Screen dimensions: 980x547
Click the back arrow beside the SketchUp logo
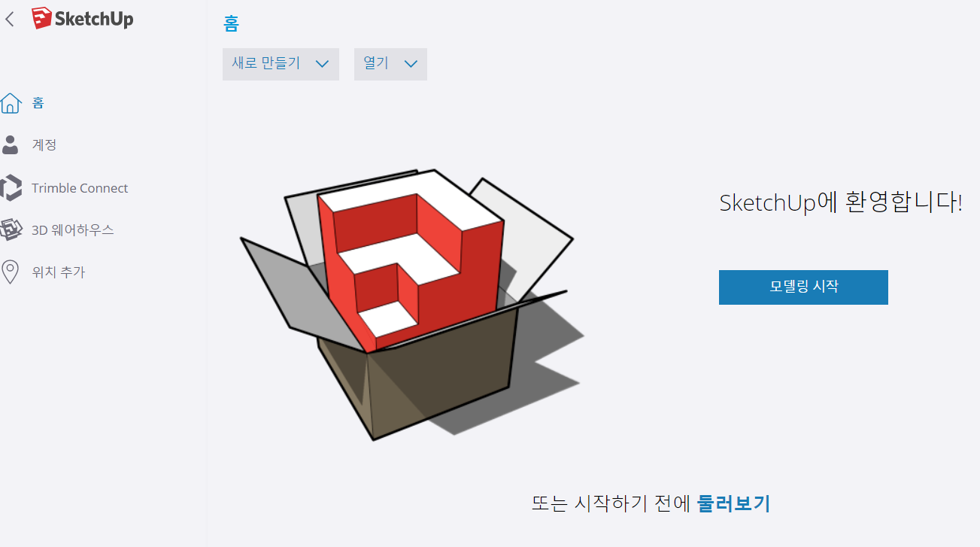point(9,19)
